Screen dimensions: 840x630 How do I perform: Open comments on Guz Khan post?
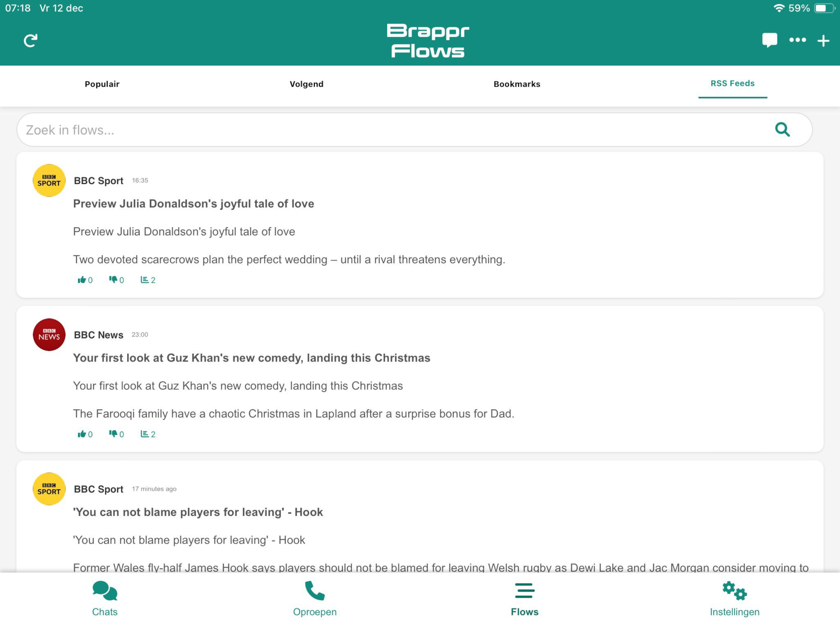(148, 434)
